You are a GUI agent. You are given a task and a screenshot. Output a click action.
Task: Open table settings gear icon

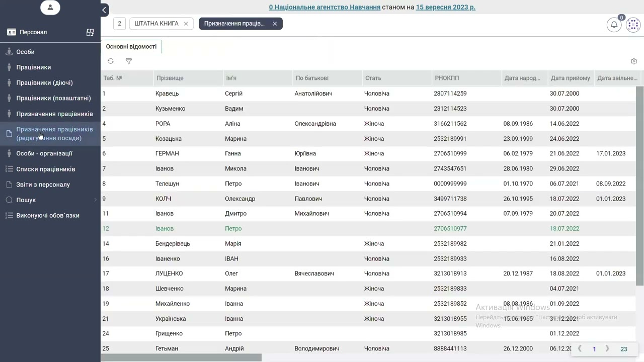(x=634, y=61)
